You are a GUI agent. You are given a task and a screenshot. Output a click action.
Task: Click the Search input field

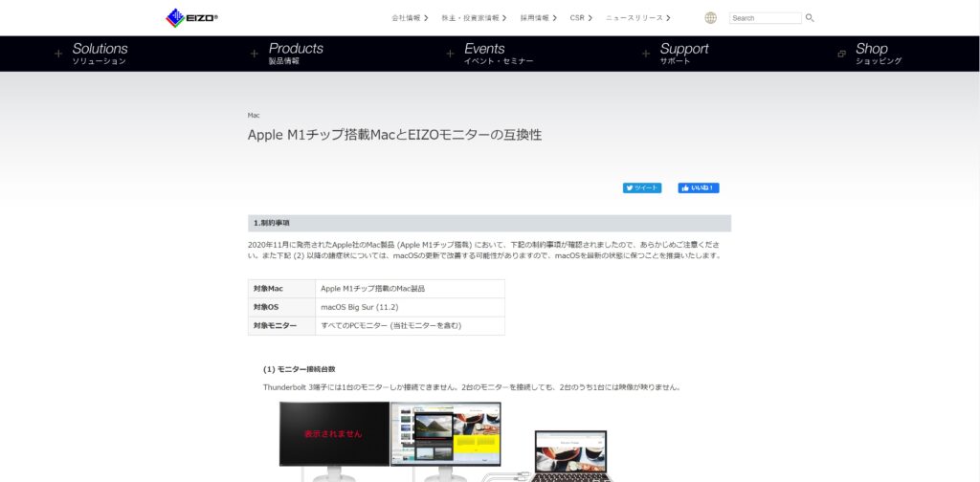coord(765,18)
